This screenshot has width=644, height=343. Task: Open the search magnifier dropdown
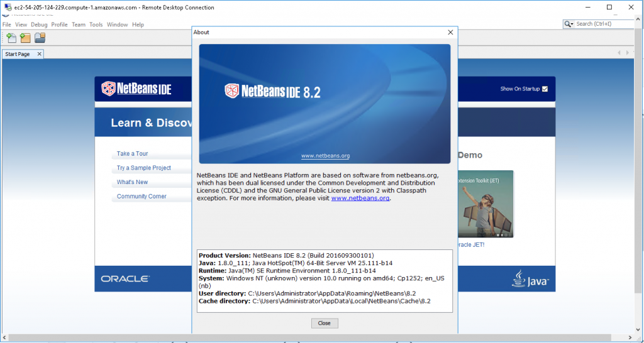click(569, 24)
